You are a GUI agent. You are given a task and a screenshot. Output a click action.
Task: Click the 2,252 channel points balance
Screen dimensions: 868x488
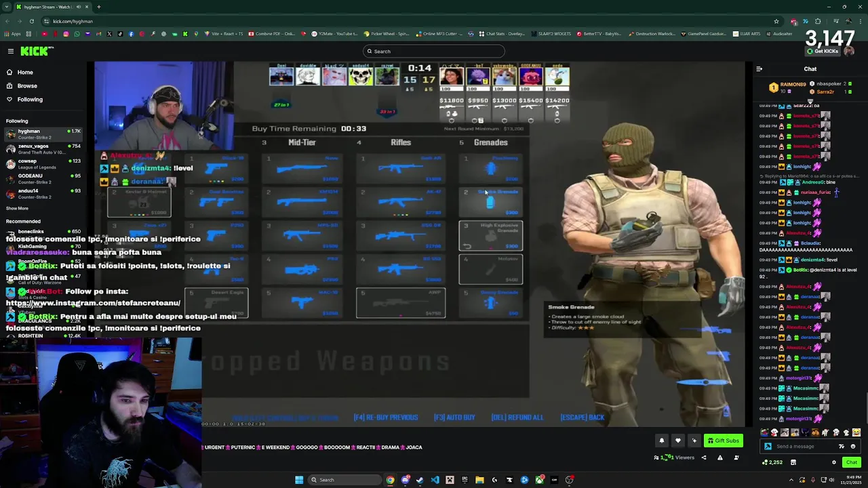(772, 462)
